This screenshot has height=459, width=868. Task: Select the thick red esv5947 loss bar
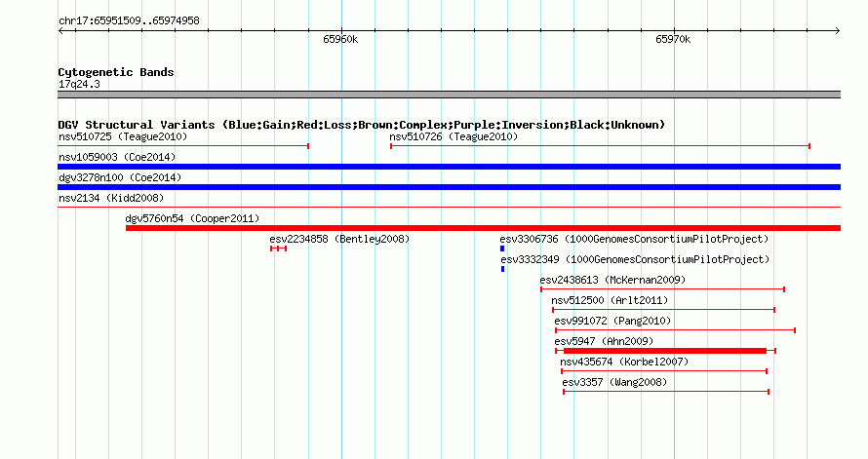point(665,351)
